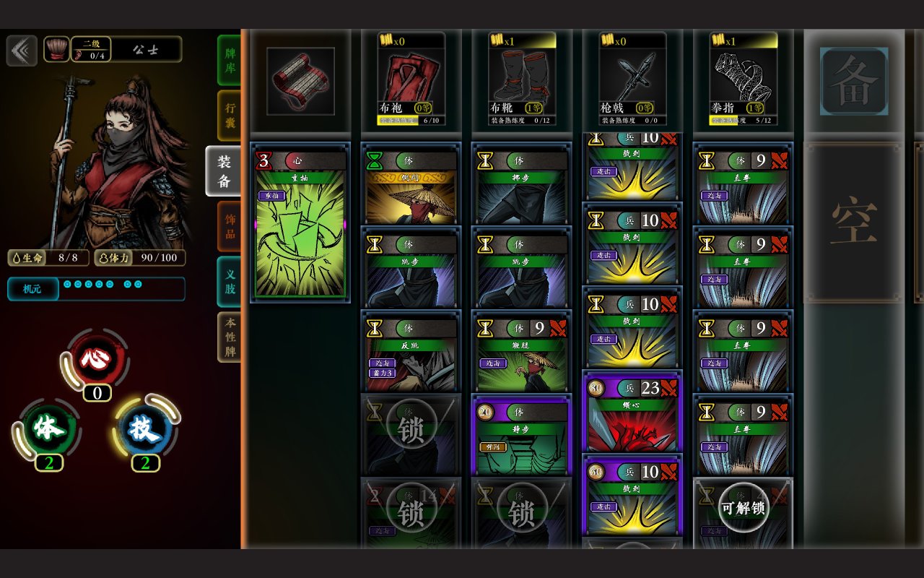Select the purple 缬心 card with 23
The image size is (924, 578).
click(632, 412)
